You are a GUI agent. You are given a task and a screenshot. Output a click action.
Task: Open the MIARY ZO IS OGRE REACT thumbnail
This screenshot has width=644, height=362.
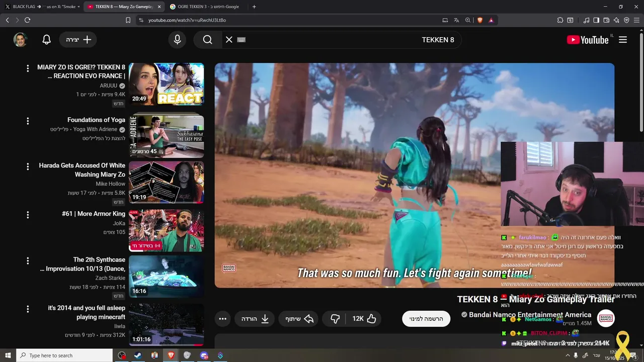click(166, 84)
